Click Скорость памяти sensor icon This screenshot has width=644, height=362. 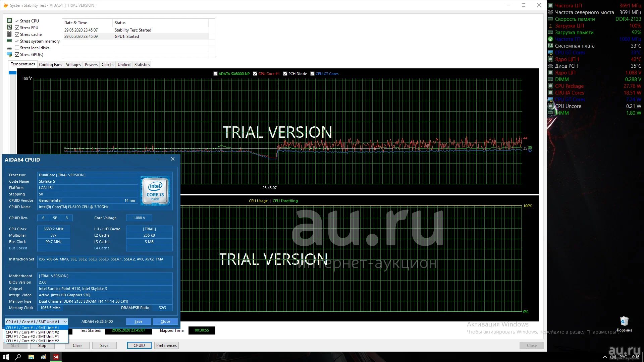550,19
